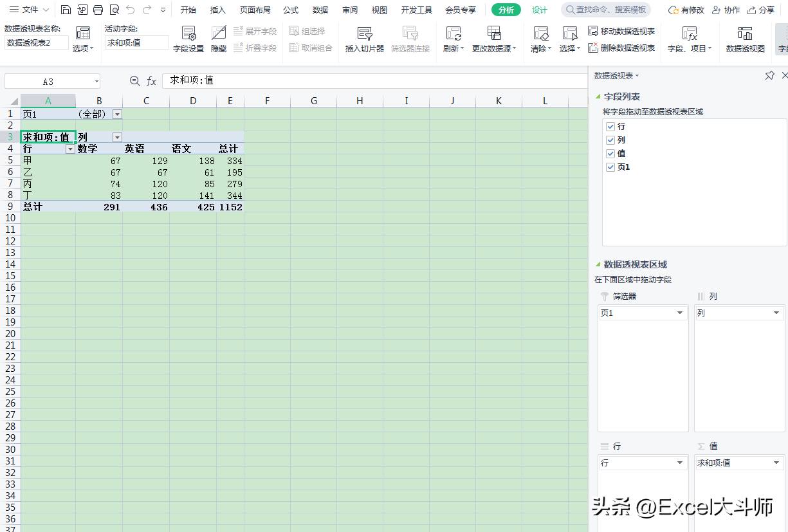Open the 列 dropdown in columns area
The image size is (788, 532).
[776, 313]
